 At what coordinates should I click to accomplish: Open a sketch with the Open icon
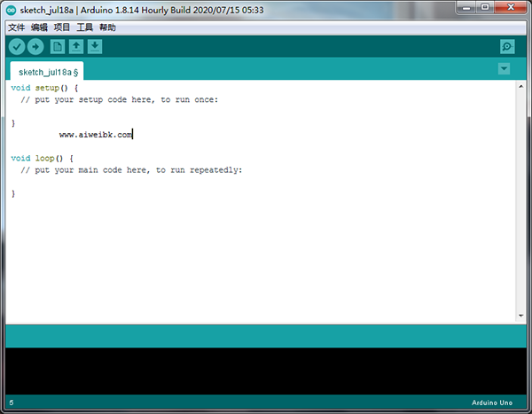click(x=76, y=47)
